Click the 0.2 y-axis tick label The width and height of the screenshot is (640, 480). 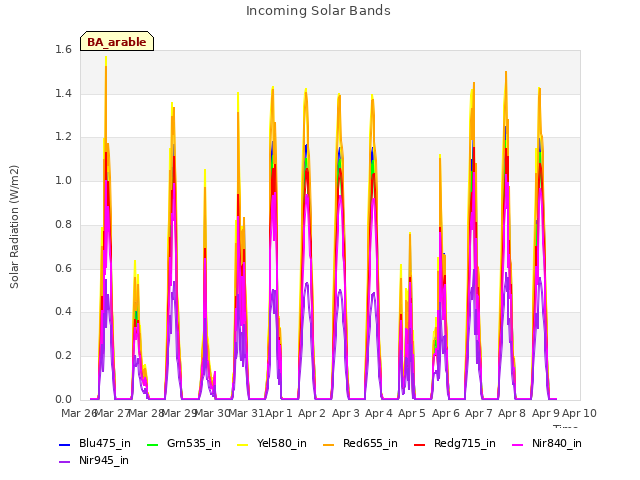(x=63, y=356)
